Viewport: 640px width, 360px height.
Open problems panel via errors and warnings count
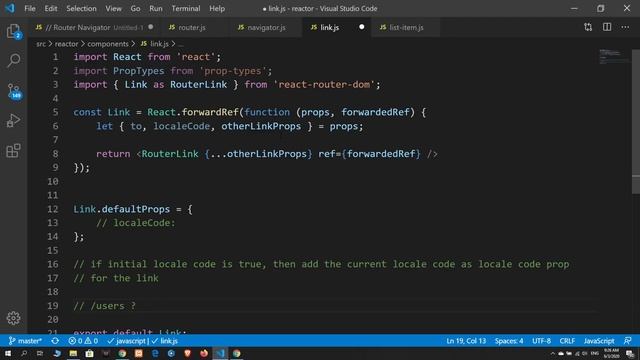(x=83, y=341)
